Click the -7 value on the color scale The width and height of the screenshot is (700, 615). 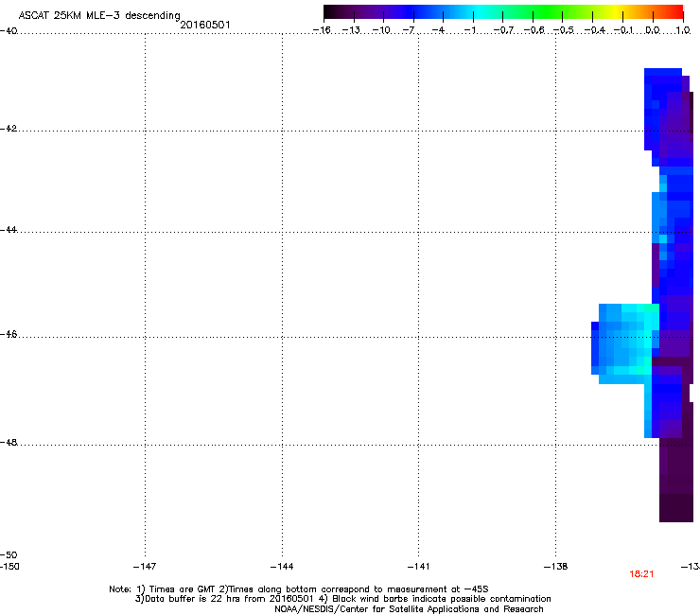(x=409, y=30)
